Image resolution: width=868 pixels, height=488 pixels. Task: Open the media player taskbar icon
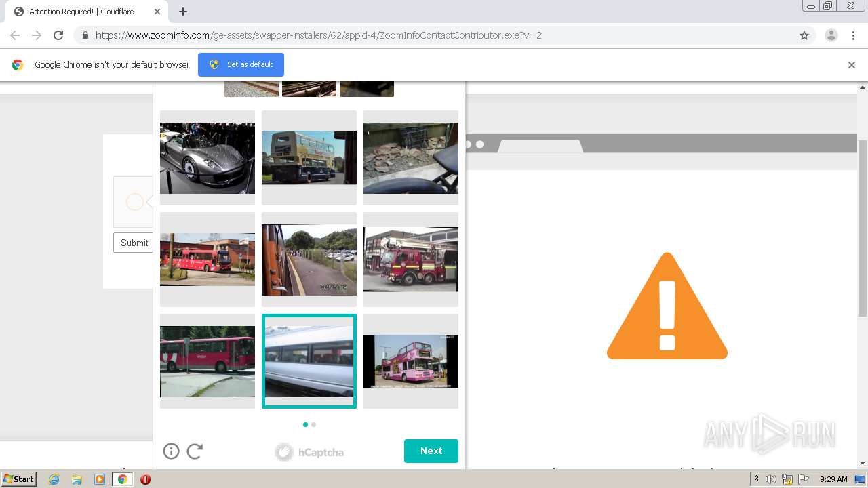point(99,479)
